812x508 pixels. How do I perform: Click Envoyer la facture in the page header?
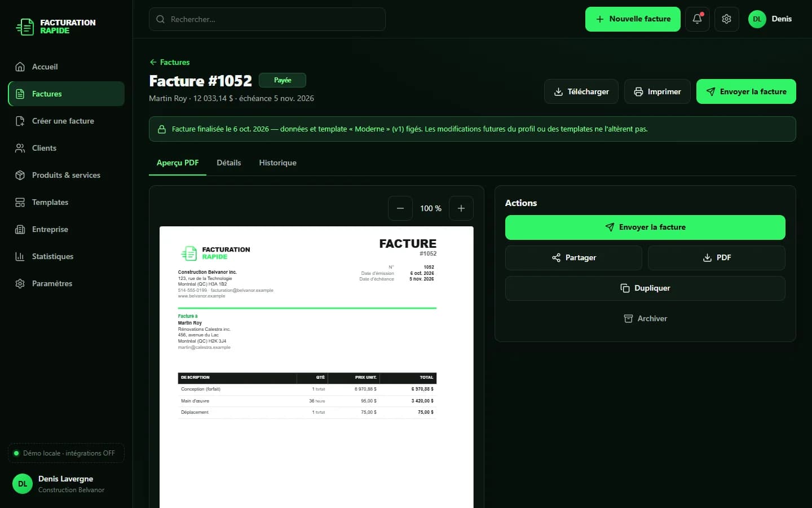coord(746,91)
